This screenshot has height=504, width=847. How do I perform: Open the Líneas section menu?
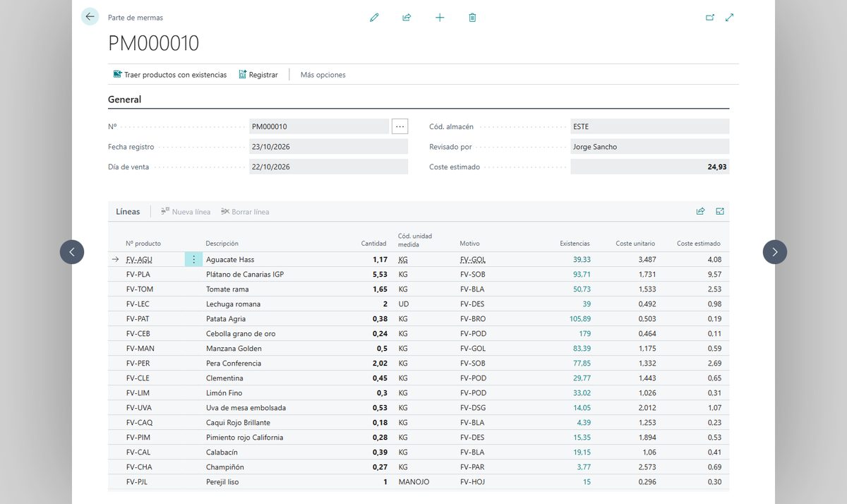click(x=128, y=212)
